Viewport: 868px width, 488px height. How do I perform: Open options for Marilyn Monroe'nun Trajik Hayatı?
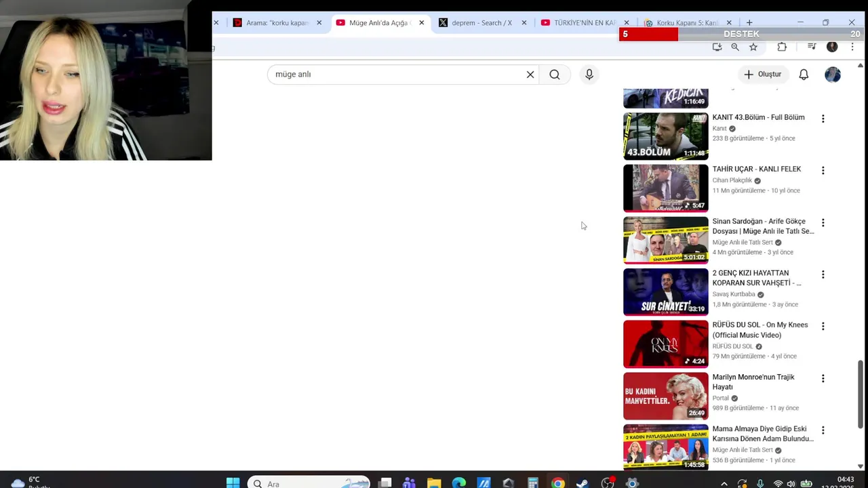pos(823,378)
